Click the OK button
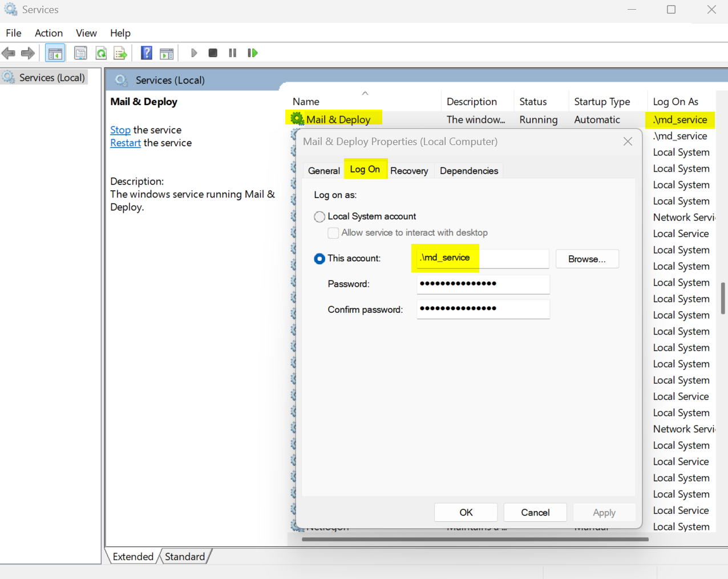 (466, 512)
